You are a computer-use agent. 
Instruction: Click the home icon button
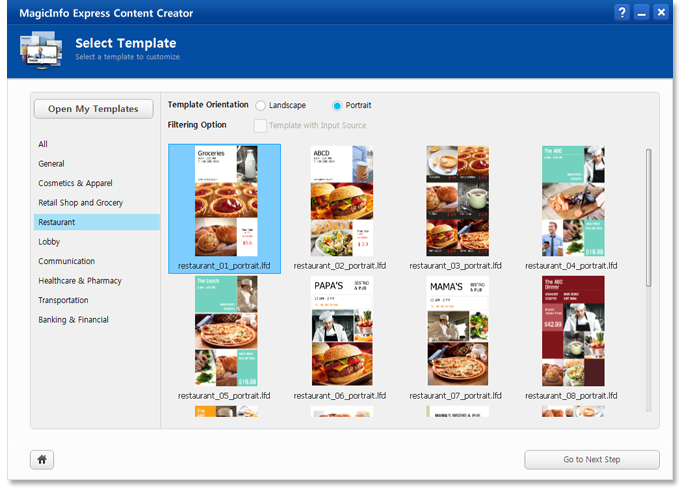(x=42, y=459)
